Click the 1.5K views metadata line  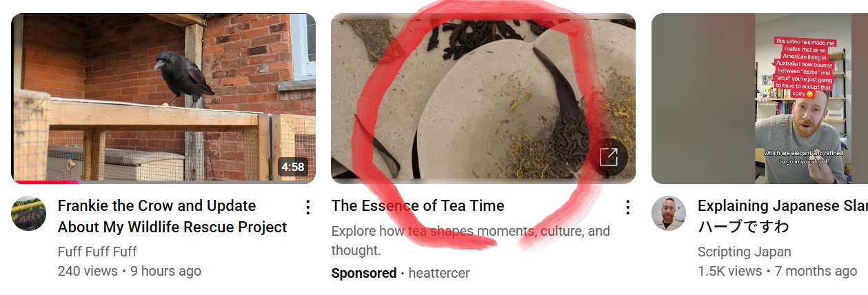coord(777,271)
